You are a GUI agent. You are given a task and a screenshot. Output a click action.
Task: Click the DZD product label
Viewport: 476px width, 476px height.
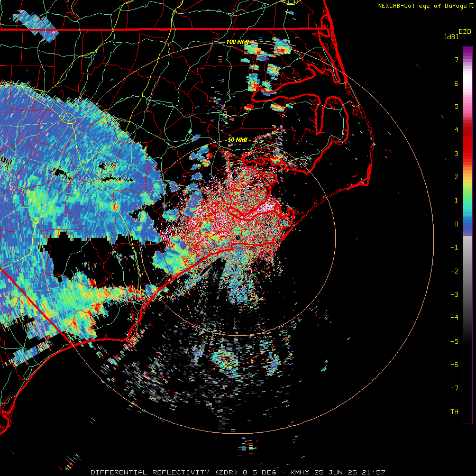tap(465, 32)
